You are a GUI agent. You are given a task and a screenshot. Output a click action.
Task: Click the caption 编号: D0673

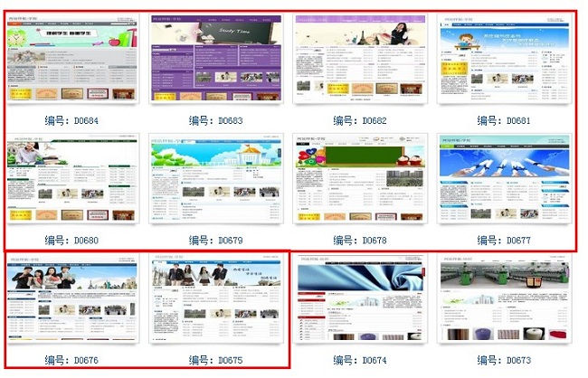504,360
